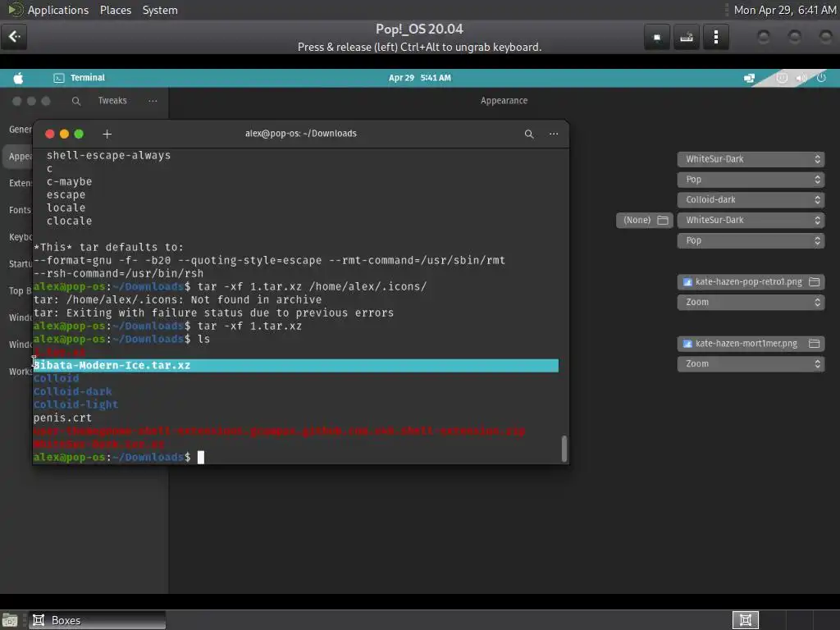Choose file kate-hazen-mort1mer.png lock screen image

(751, 344)
